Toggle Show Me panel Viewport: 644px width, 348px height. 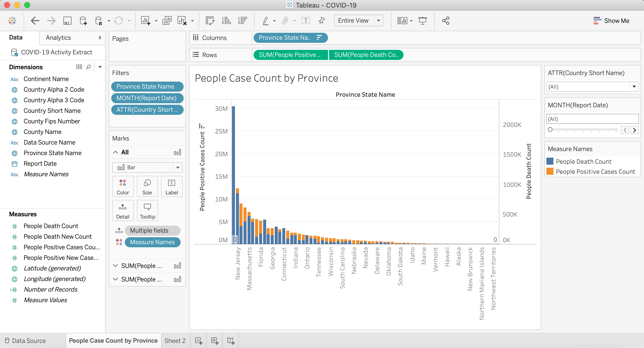[611, 21]
